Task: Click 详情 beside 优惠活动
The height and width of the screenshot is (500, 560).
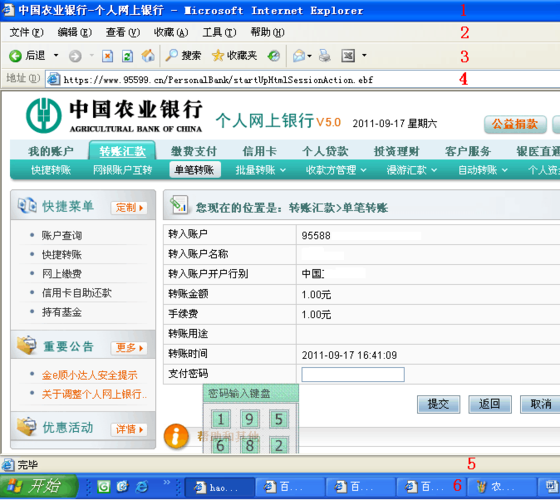Action: [x=129, y=429]
